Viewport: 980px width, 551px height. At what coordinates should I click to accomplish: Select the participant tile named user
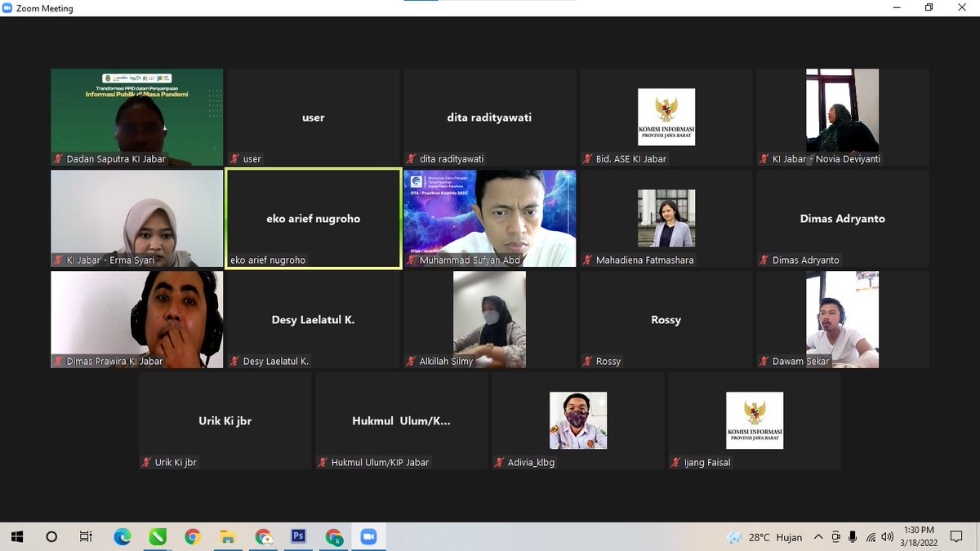point(314,118)
